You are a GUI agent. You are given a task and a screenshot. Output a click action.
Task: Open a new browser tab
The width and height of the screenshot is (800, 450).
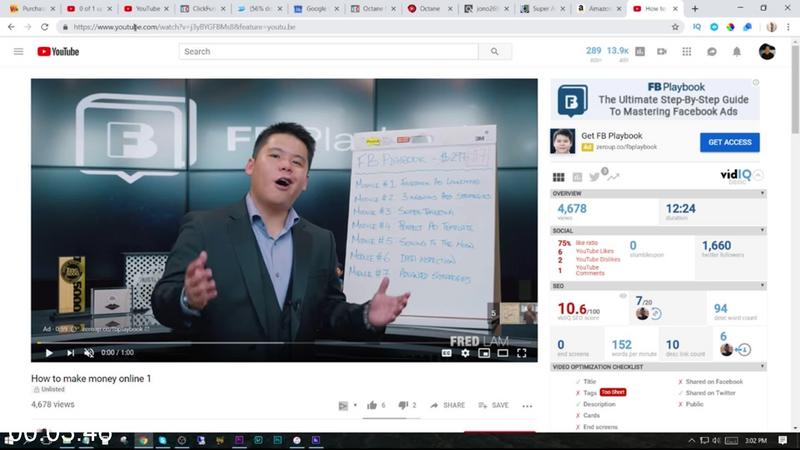point(695,9)
